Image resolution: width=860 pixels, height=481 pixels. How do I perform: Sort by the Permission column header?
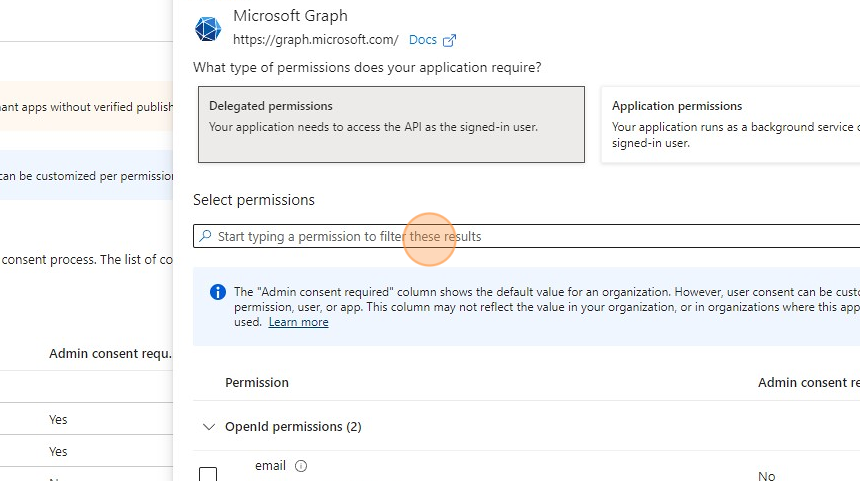coord(257,382)
